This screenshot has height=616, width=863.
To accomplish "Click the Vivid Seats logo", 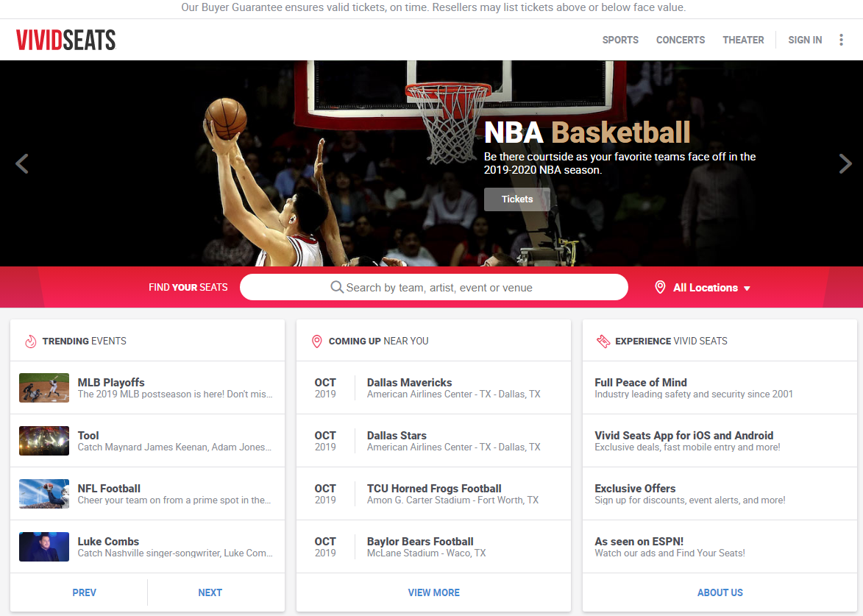I will (x=66, y=40).
